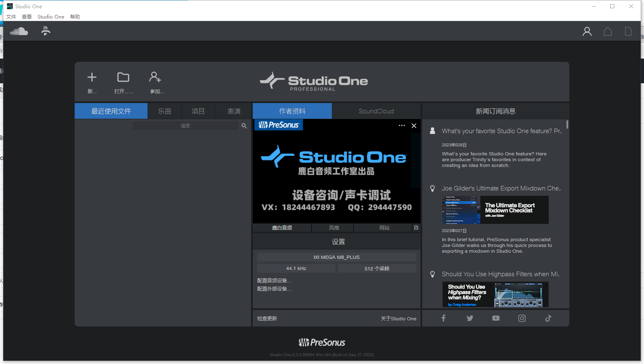Open Ultimate Export Mixdown Checklist thumbnail
The image size is (644, 364).
point(495,210)
